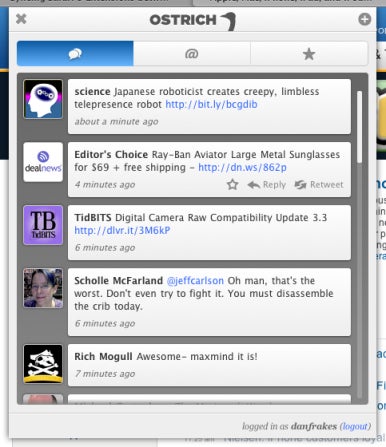This screenshot has width=386, height=447.
Task: Click 'Awesome- maxmind it is!' tweet text
Action: (x=197, y=357)
